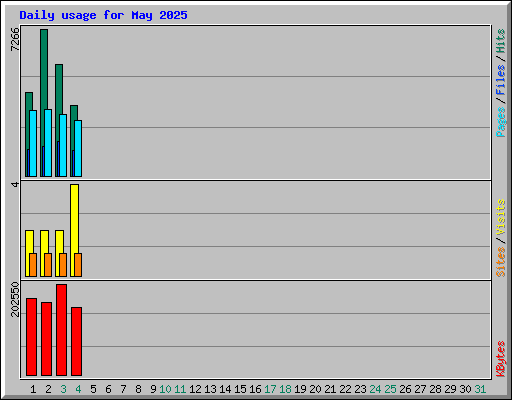Click the orange Sites bar for day 3
This screenshot has width=512, height=400.
63,265
